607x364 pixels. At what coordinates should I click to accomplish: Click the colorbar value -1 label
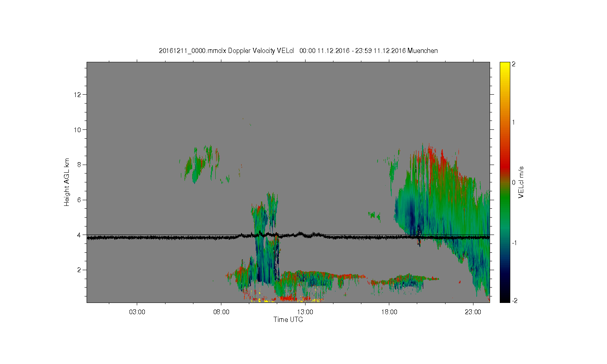(x=515, y=243)
